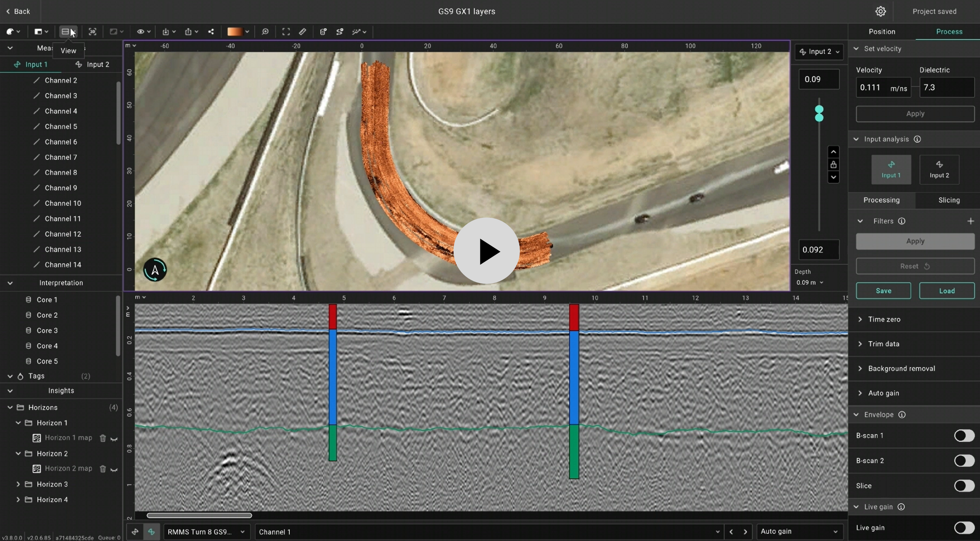Open the eagle logo menu in the toolbar
Screen dimensions: 980x541
13,32
